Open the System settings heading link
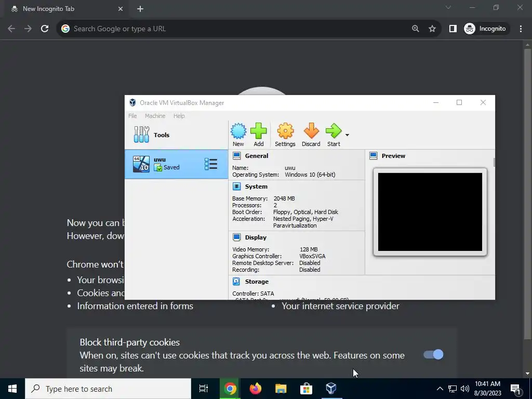 click(256, 187)
